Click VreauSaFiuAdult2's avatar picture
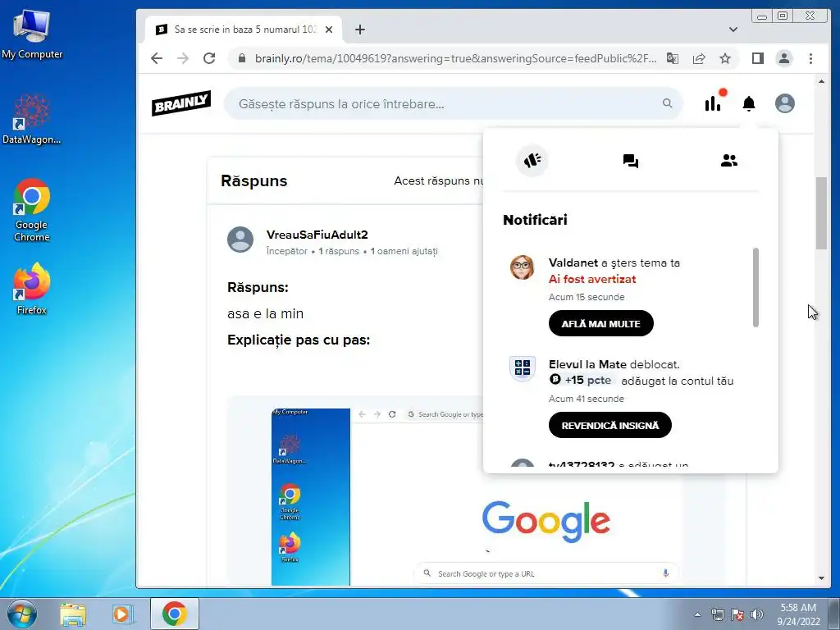Screen dimensions: 840x630 pos(240,239)
